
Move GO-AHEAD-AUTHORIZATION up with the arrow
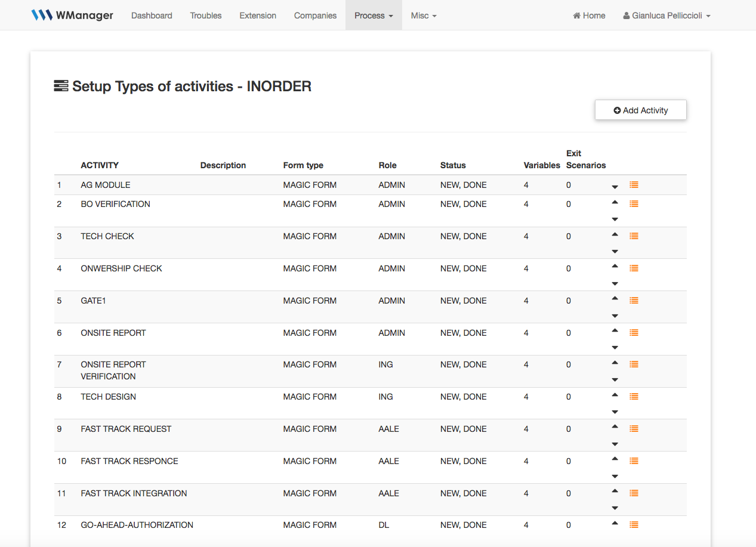(615, 523)
